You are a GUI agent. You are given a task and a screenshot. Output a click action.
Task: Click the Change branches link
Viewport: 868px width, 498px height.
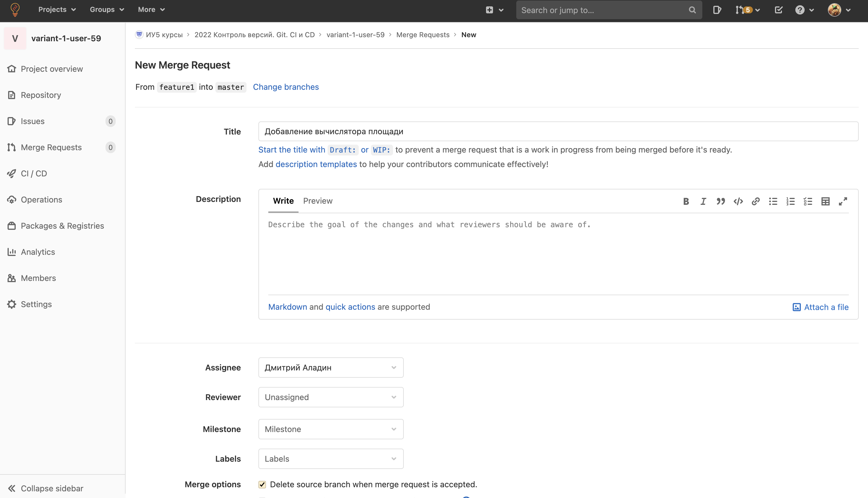point(286,87)
